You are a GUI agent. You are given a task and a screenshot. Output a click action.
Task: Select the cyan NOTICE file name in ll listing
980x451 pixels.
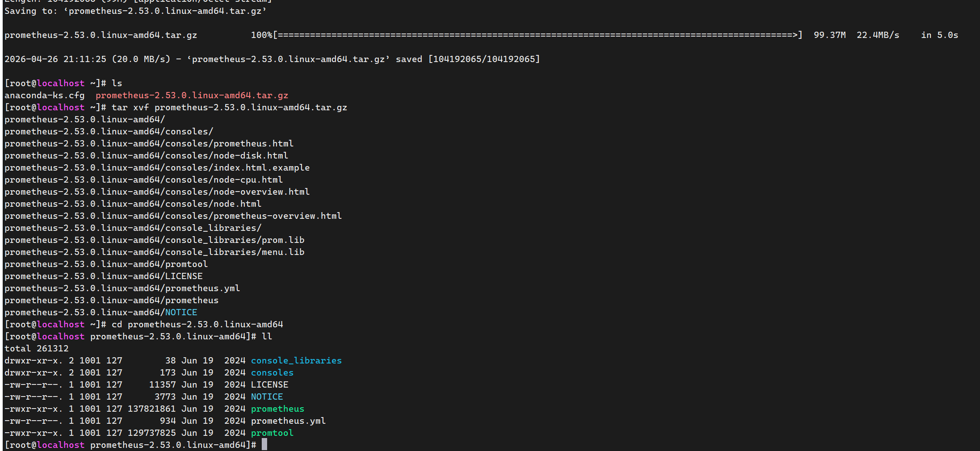coord(267,397)
